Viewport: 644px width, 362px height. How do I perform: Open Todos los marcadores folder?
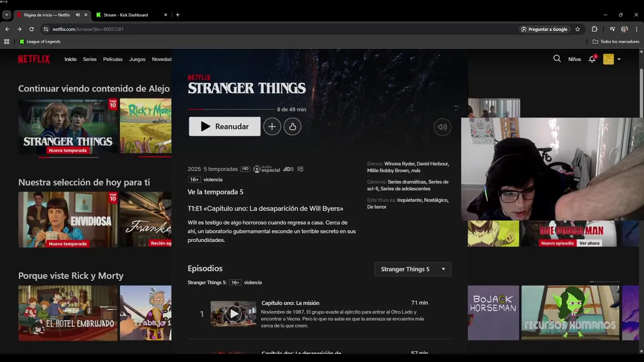616,42
